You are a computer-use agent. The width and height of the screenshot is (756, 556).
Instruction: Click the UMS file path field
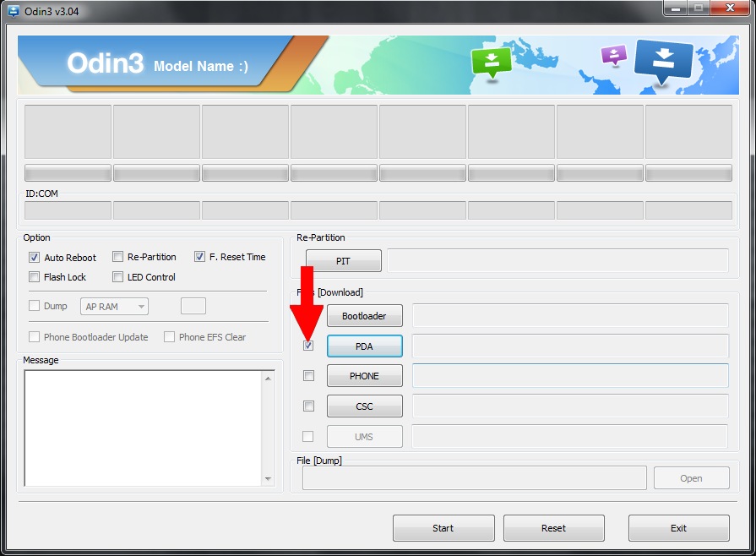[x=569, y=436]
